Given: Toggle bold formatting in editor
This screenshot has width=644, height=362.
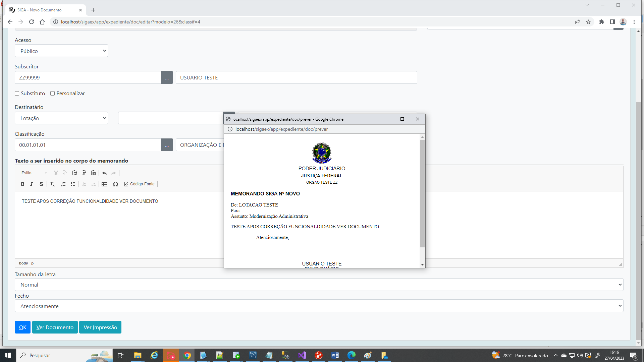Looking at the screenshot, I should pyautogui.click(x=22, y=184).
